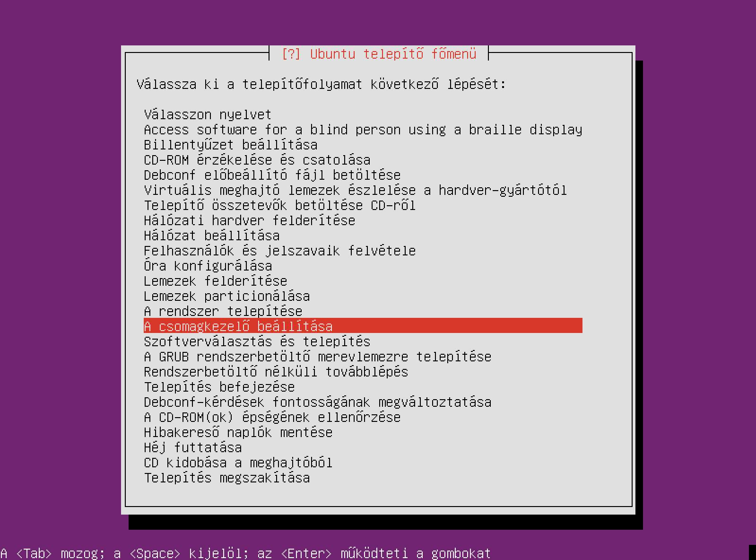This screenshot has width=756, height=560.
Task: Open 'CD-ROM érzékelése és csatolása' step
Action: point(363,160)
